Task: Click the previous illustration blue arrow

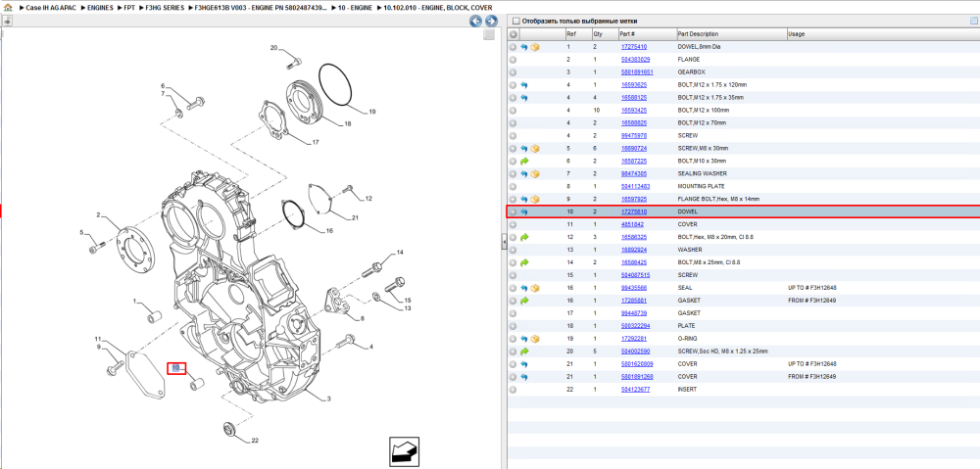Action: pyautogui.click(x=475, y=22)
